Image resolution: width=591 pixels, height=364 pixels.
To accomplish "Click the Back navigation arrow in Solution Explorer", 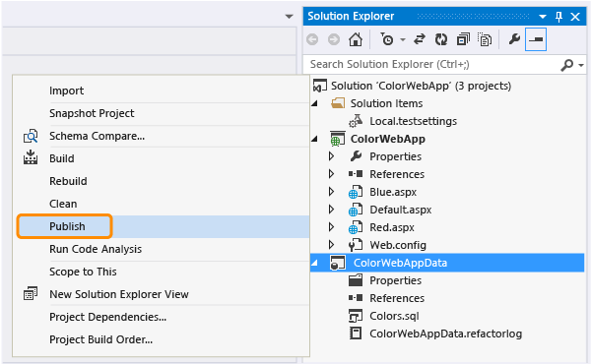I will (312, 39).
